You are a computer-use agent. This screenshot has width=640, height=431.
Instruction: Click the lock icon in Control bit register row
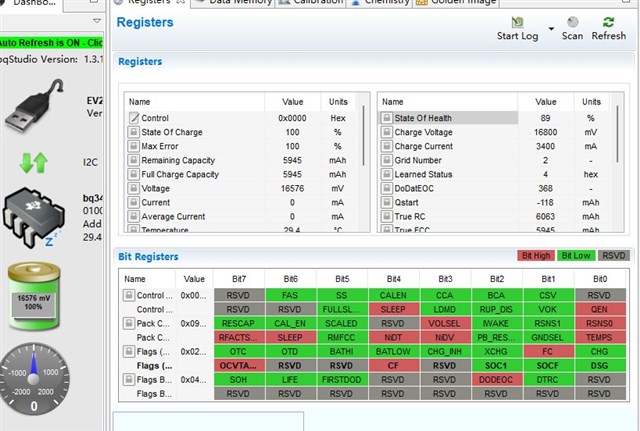pyautogui.click(x=129, y=295)
